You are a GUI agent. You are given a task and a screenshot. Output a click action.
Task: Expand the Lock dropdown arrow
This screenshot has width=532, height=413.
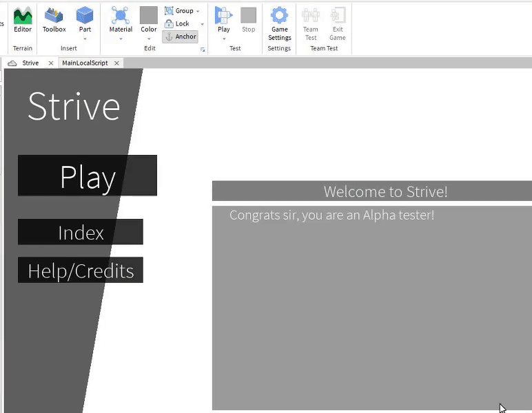202,24
